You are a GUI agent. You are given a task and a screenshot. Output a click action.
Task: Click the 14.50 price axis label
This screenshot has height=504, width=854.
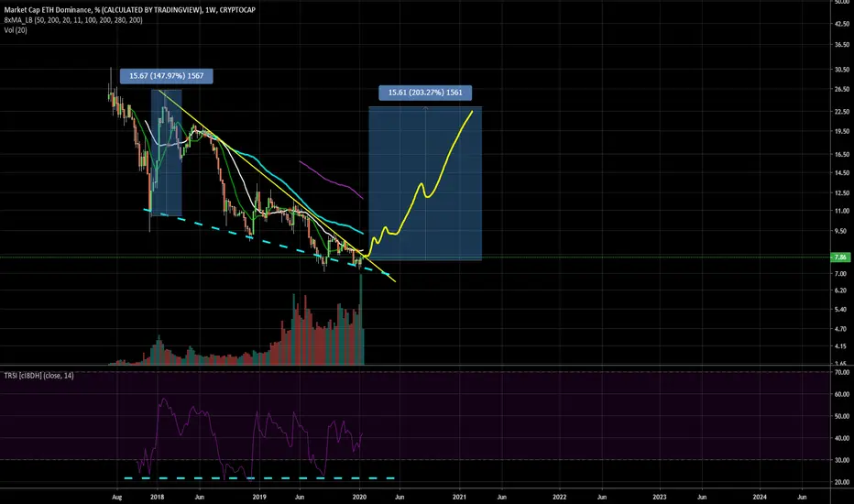[842, 173]
